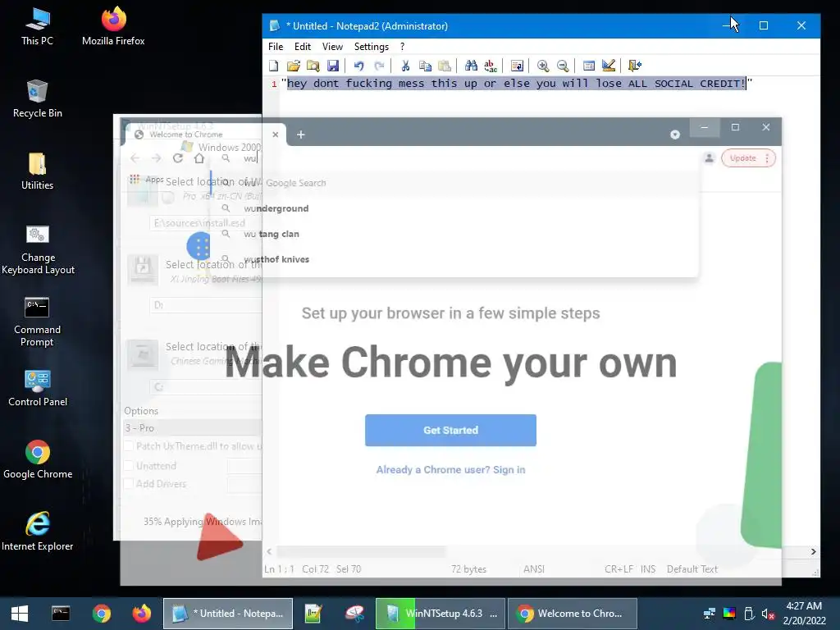Choose the wu tang clan suggestion
Viewport: 840px width, 630px height.
(x=455, y=234)
